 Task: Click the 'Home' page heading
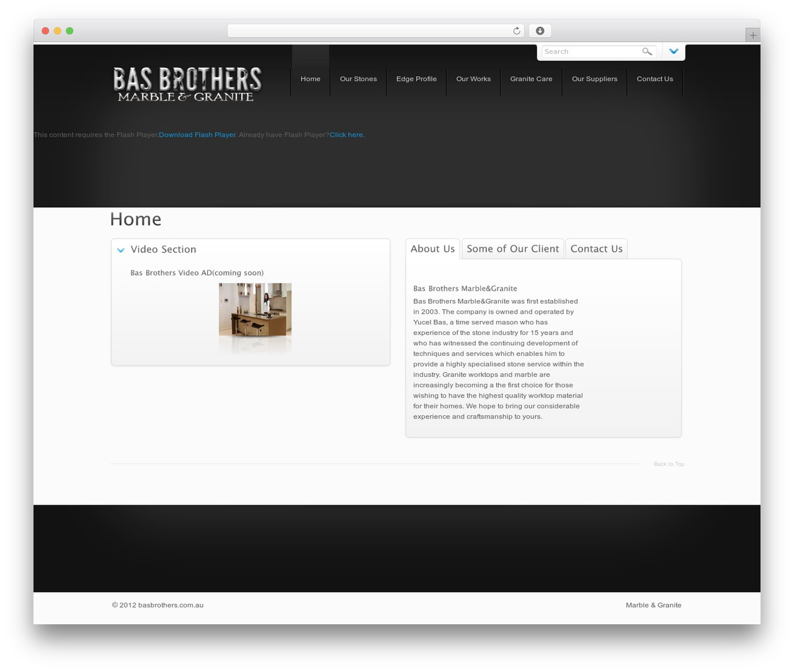click(135, 219)
